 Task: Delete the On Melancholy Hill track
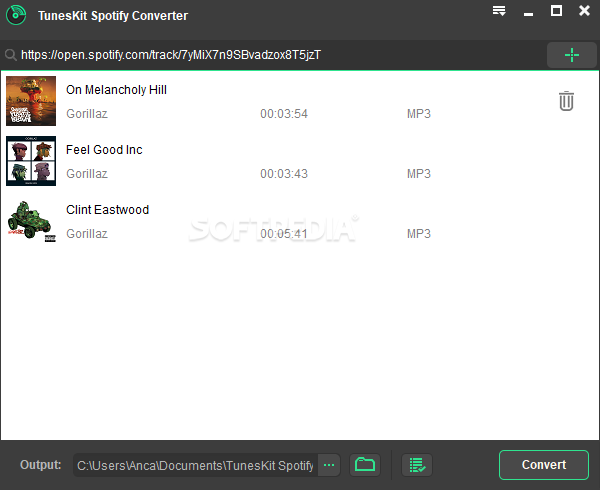[x=566, y=101]
